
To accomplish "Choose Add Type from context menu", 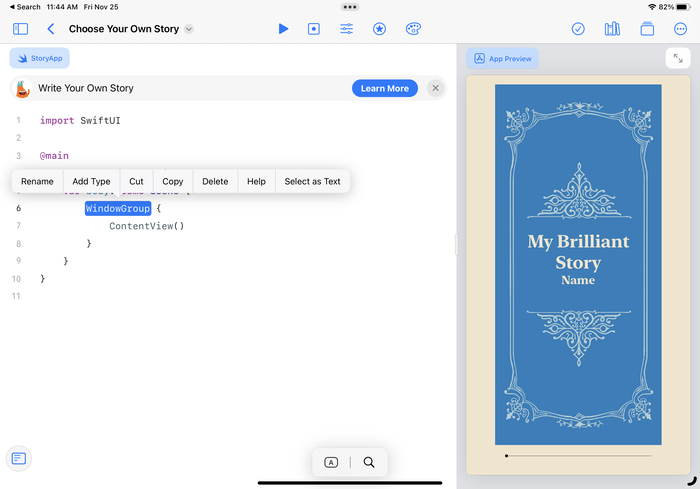I will [91, 181].
